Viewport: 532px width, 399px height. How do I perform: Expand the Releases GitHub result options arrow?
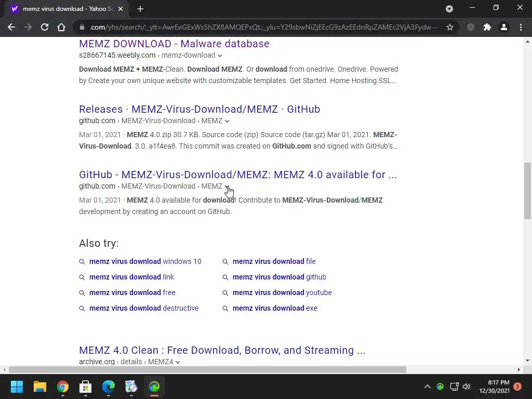click(227, 121)
